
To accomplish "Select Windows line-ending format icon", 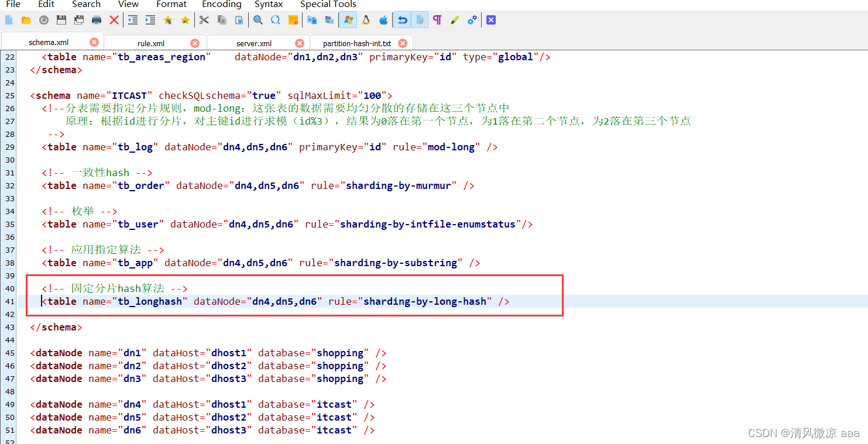I will click(348, 20).
